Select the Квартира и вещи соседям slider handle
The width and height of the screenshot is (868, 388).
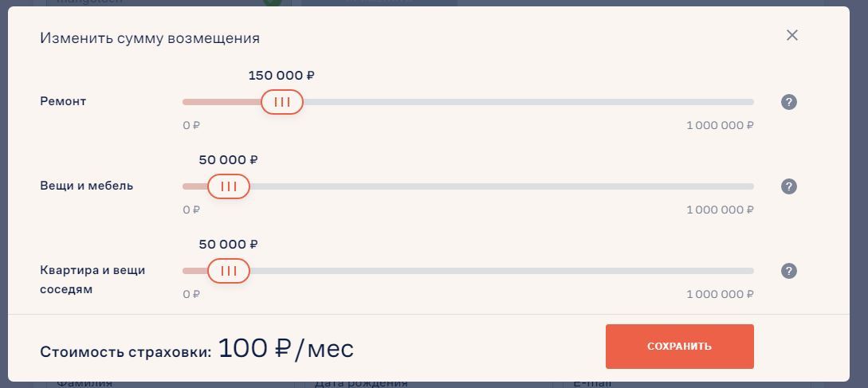pyautogui.click(x=229, y=271)
